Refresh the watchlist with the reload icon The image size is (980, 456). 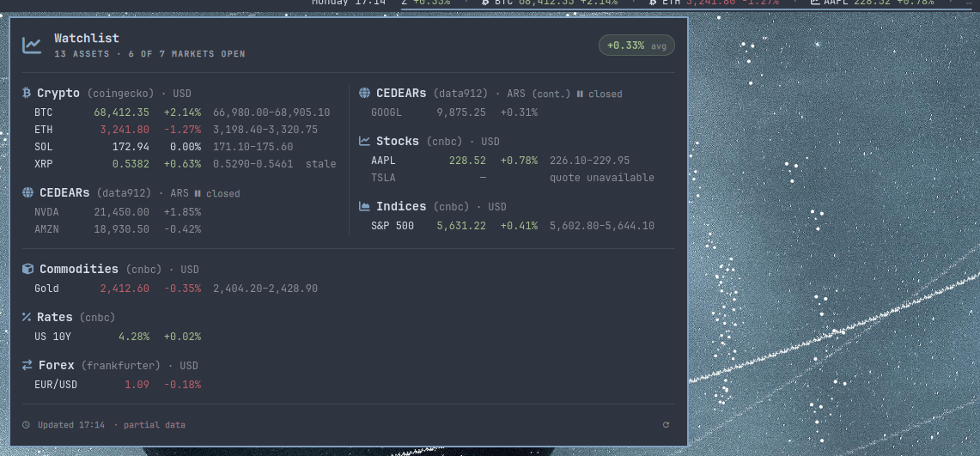[x=666, y=425]
